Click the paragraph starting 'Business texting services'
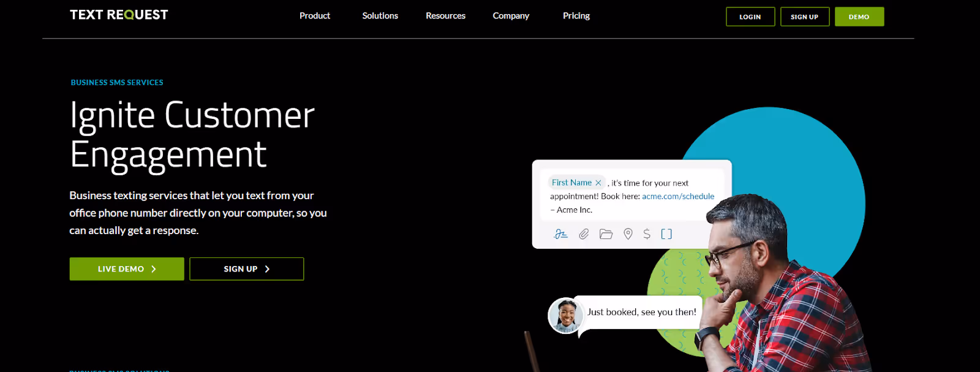 pos(198,213)
